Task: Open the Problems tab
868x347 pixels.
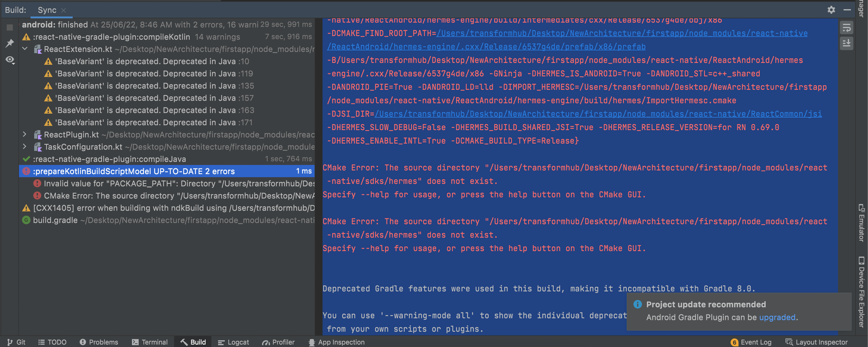Action: (99, 342)
